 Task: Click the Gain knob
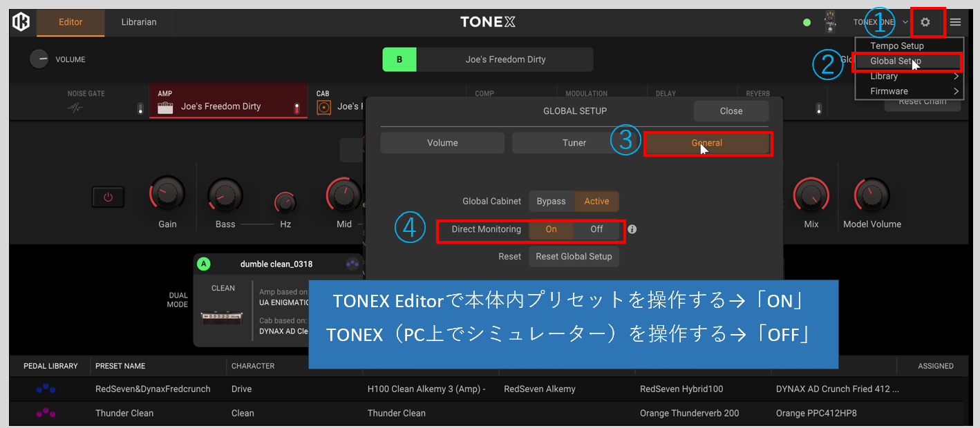click(x=167, y=195)
